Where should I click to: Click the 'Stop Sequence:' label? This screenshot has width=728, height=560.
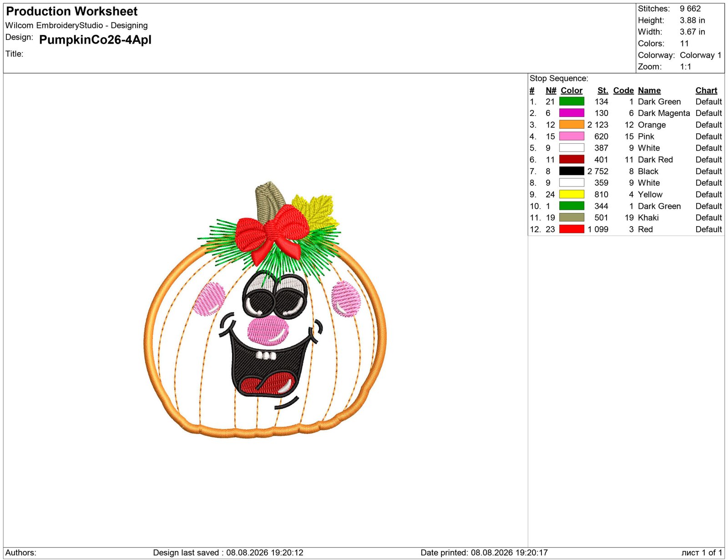click(559, 78)
